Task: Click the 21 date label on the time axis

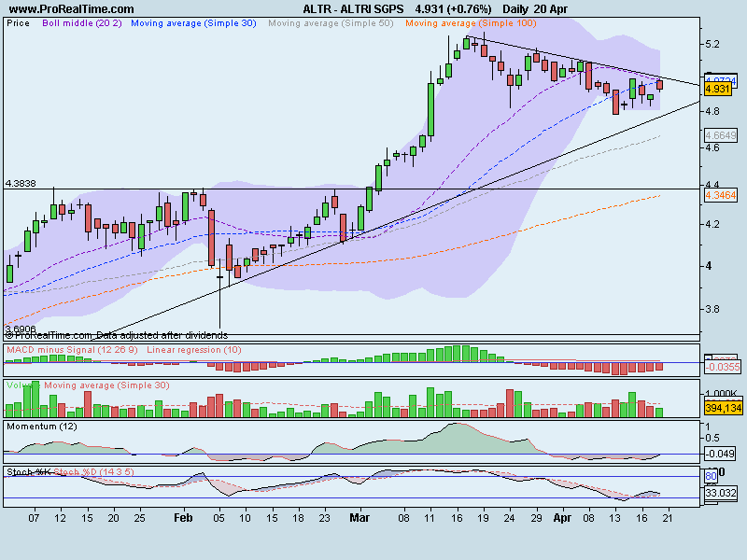Action: [668, 518]
